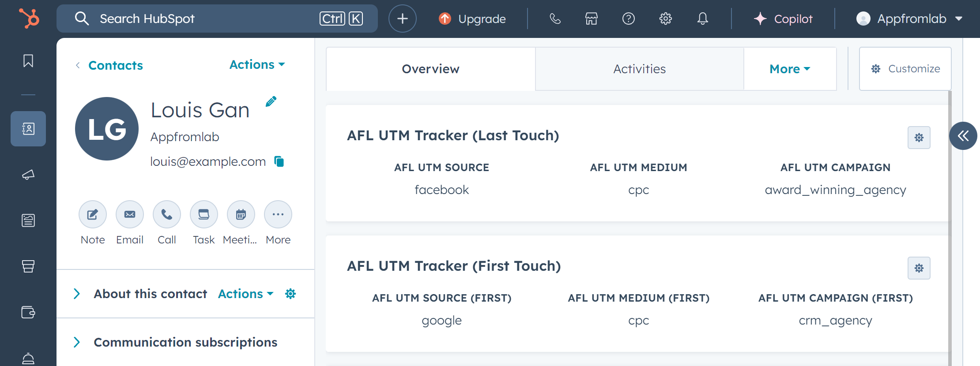Open Last Touch card settings gear

pyautogui.click(x=919, y=138)
